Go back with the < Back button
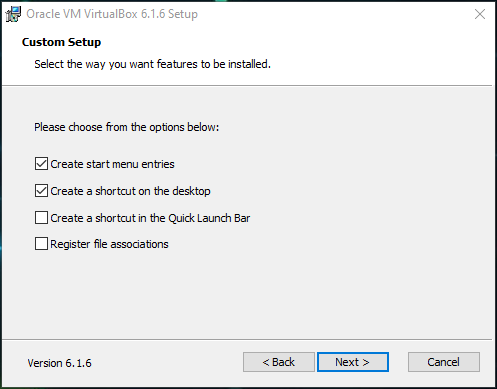 (x=279, y=362)
